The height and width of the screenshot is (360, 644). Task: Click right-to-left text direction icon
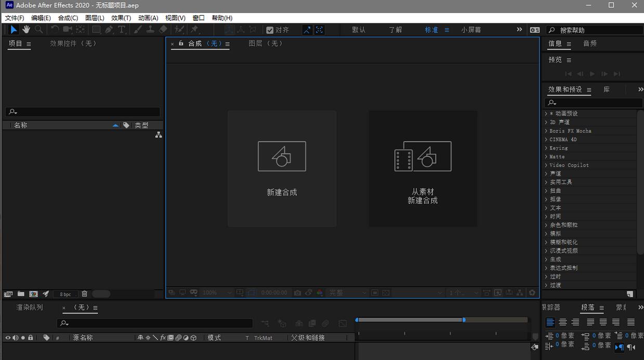tap(632, 347)
